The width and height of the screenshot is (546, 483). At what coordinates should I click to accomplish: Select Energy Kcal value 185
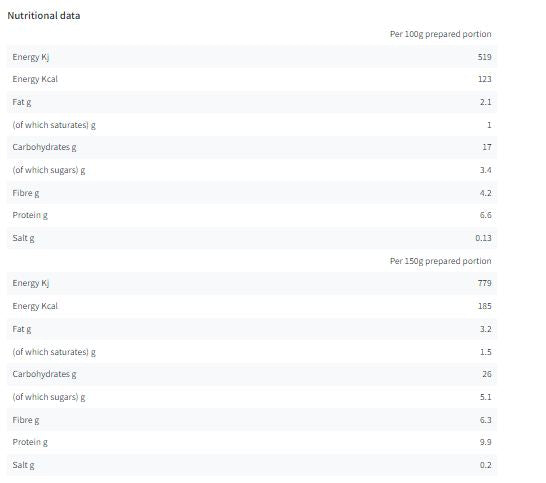click(484, 306)
